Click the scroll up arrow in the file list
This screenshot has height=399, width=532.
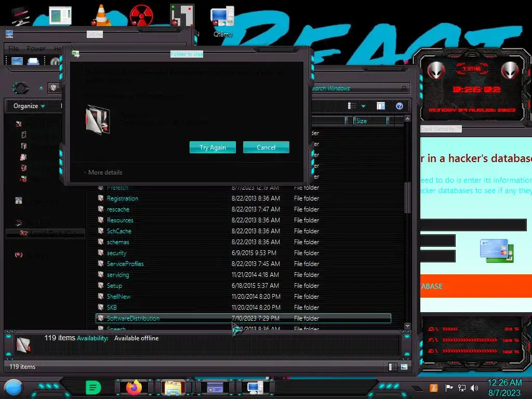pos(407,118)
